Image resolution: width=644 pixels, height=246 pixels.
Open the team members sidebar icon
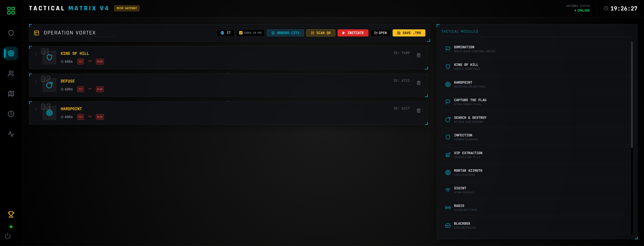click(11, 73)
